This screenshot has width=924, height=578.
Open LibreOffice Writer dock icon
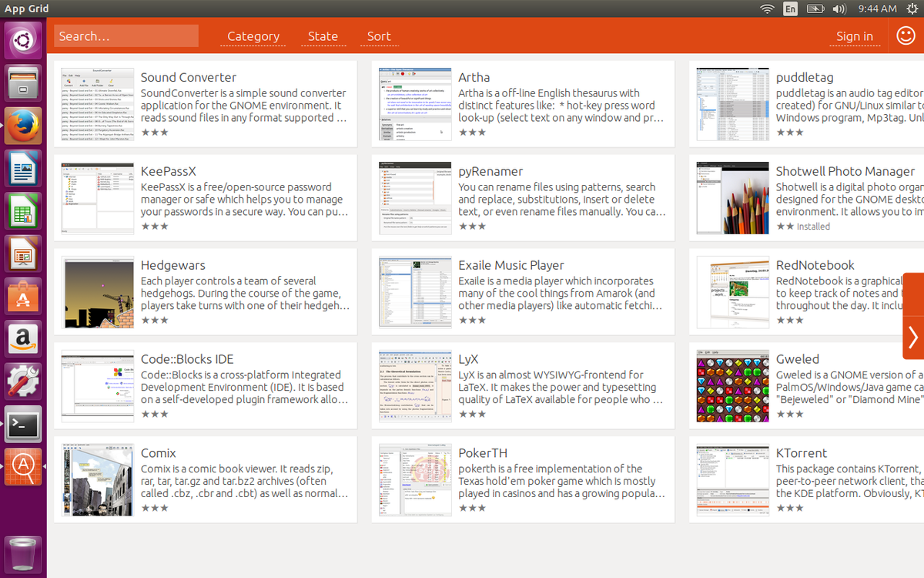[23, 168]
